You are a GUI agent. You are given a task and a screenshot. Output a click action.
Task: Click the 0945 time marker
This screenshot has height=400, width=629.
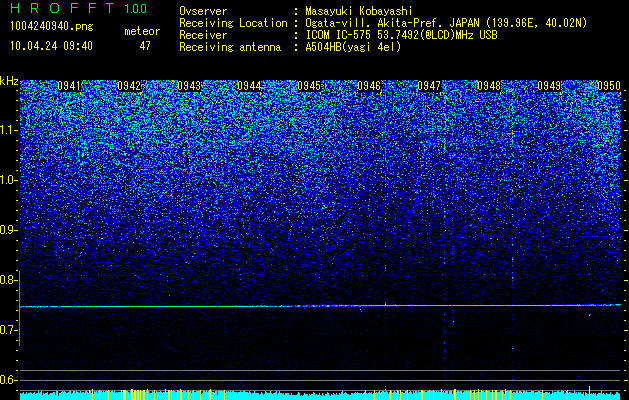[309, 86]
